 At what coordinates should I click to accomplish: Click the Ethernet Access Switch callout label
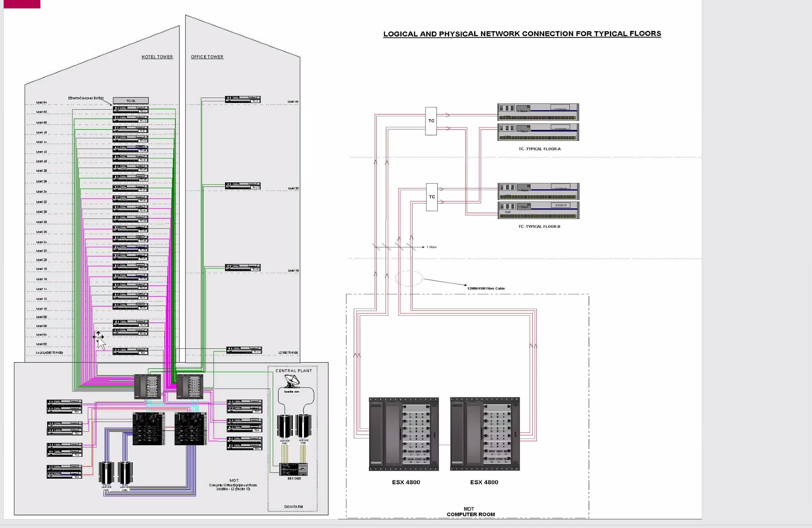point(86,98)
